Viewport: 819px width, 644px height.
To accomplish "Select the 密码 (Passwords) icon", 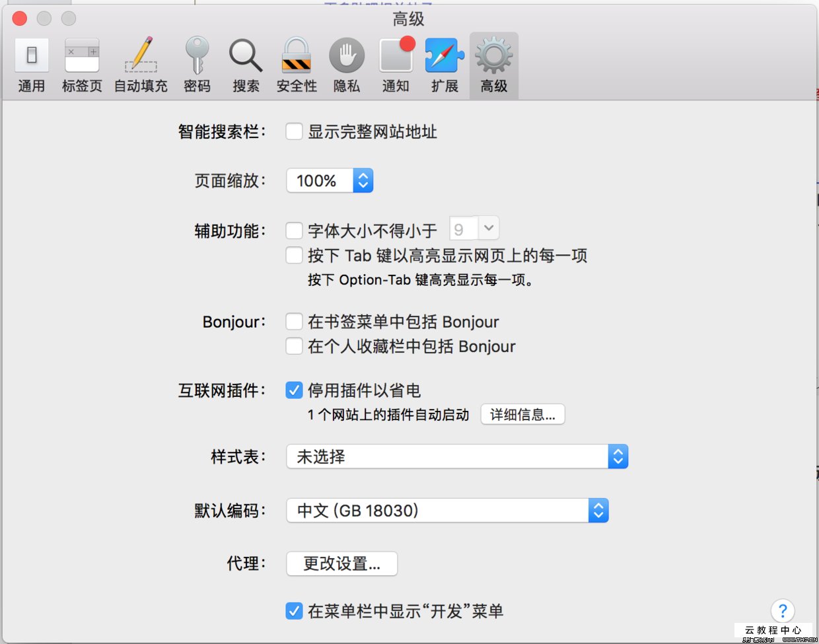I will [x=196, y=63].
